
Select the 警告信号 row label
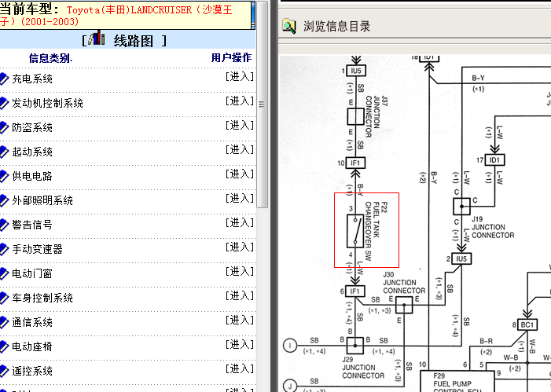(32, 225)
